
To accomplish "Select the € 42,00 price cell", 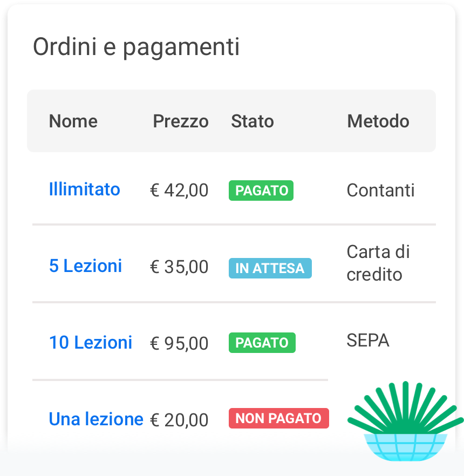I will (179, 191).
